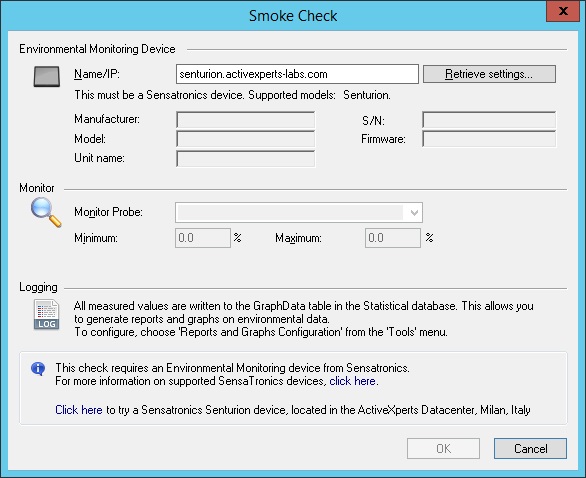
Task: Click the 'Manufacturer:' label
Action: [x=107, y=119]
